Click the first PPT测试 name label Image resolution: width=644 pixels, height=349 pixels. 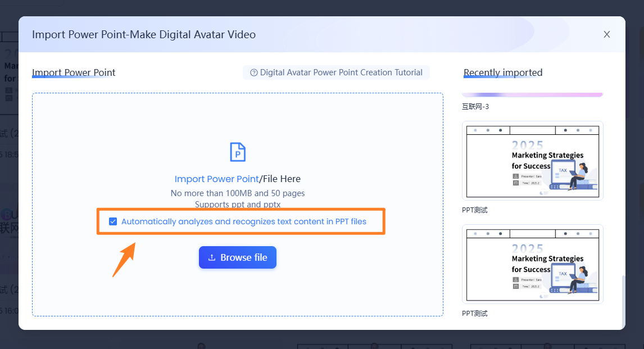click(475, 210)
